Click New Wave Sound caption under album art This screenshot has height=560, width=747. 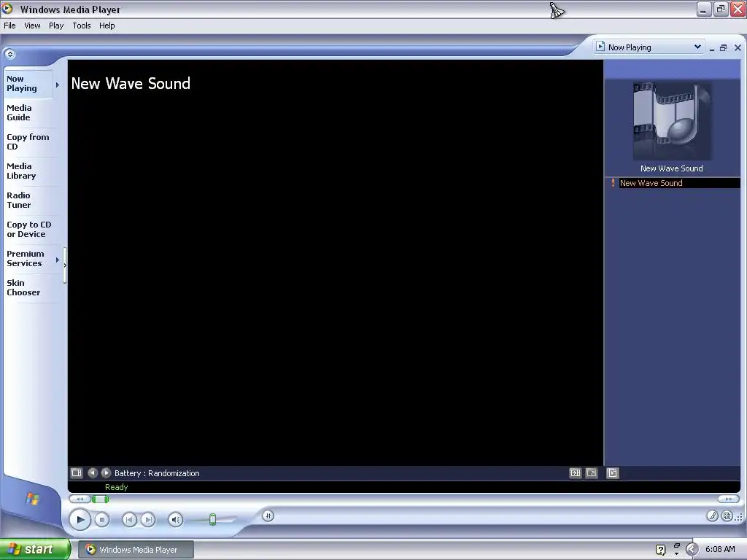[x=672, y=168]
